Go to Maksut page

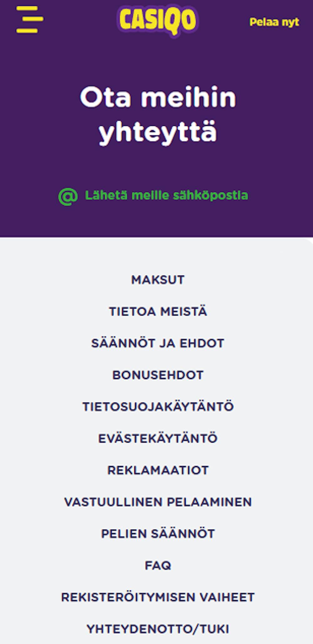pos(158,280)
